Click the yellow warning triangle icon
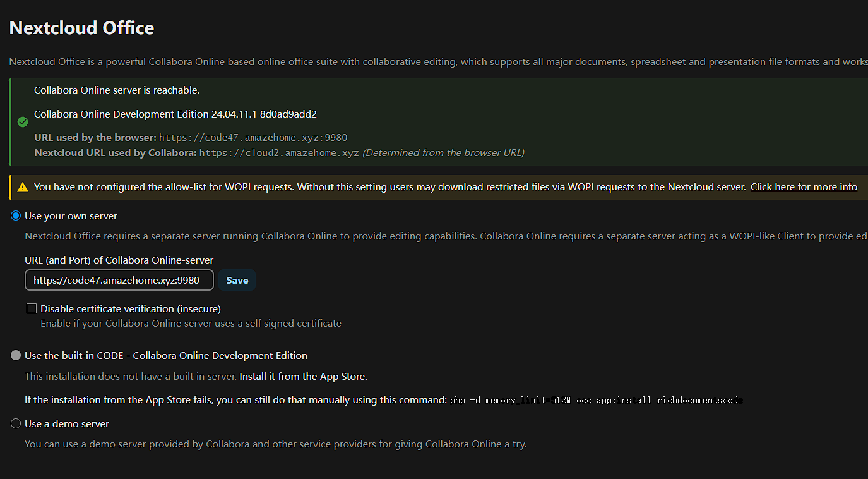Viewport: 868px width, 479px height. click(22, 186)
